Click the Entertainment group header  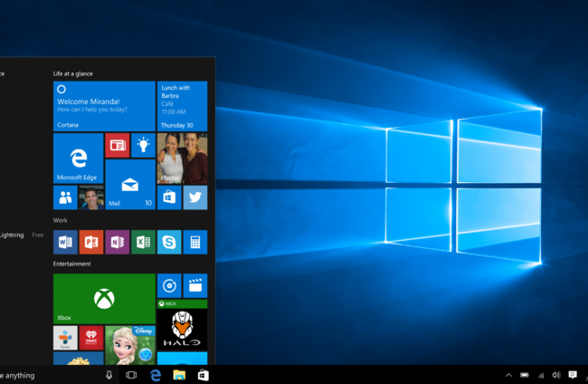point(71,264)
